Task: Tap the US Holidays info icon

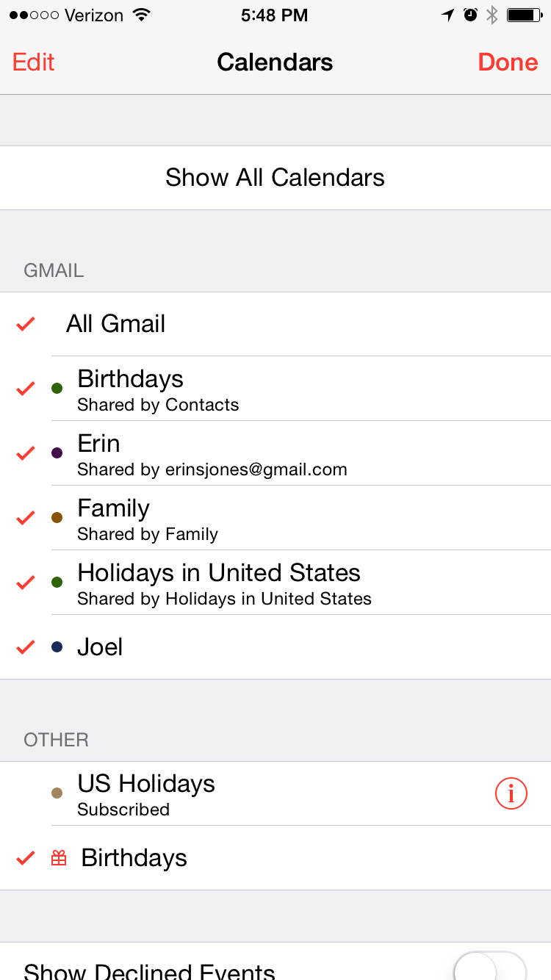Action: (511, 793)
